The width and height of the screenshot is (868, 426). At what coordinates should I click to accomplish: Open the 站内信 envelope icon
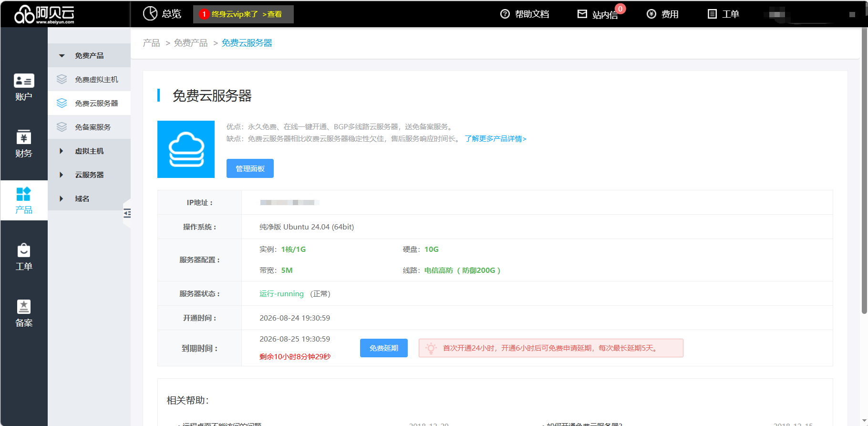(x=582, y=14)
